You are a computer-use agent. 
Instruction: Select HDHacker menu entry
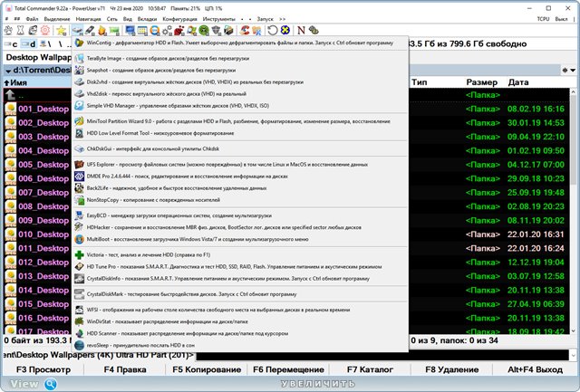tap(240, 227)
